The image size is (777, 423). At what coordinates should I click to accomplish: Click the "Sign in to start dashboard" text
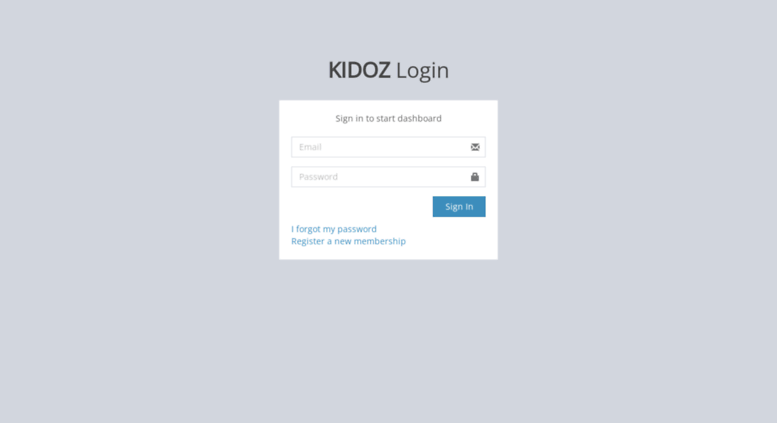(x=388, y=118)
